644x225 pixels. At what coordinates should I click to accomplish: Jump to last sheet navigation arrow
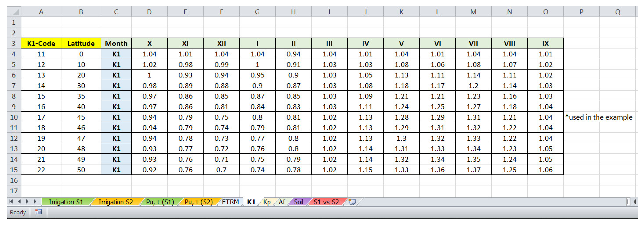[x=35, y=202]
